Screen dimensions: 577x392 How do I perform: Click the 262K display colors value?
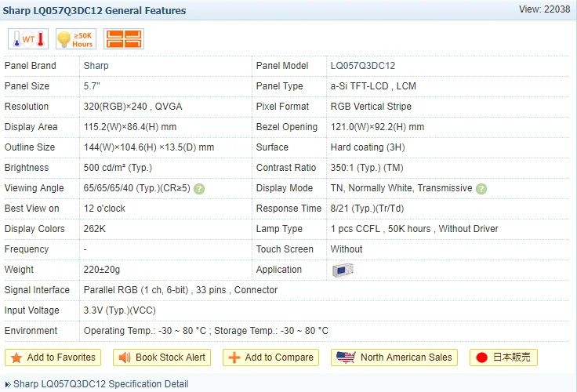click(95, 229)
